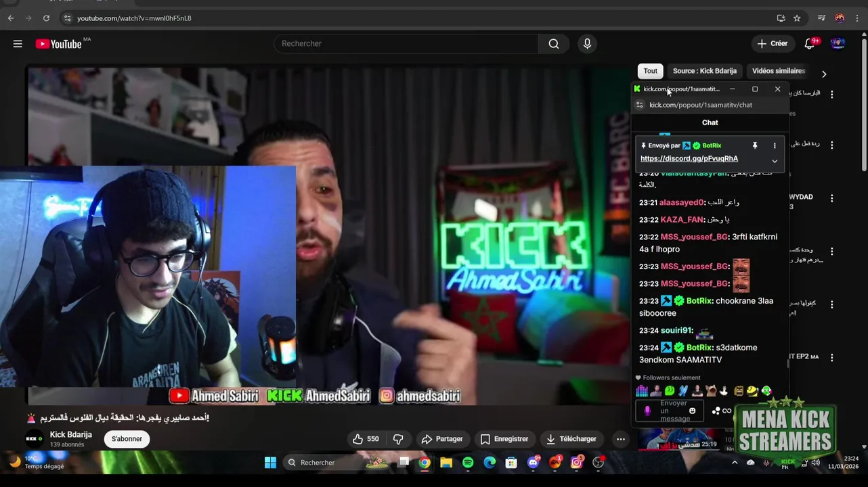The width and height of the screenshot is (868, 487).
Task: Focus the Envoyer un message chat field
Action: [x=669, y=411]
